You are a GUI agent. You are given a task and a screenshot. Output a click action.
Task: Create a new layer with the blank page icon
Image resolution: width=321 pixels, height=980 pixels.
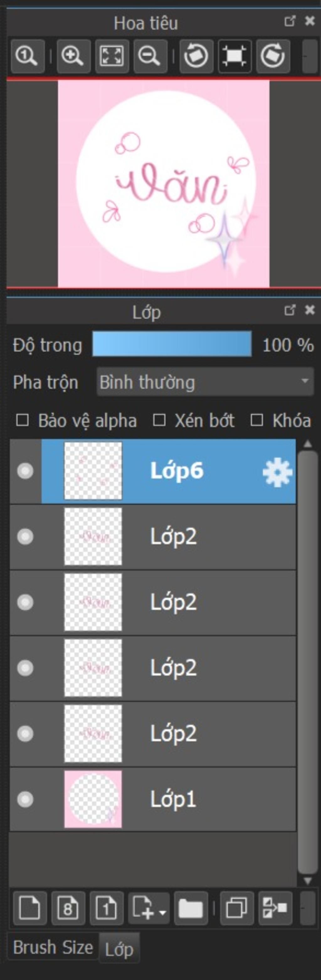pos(30,908)
